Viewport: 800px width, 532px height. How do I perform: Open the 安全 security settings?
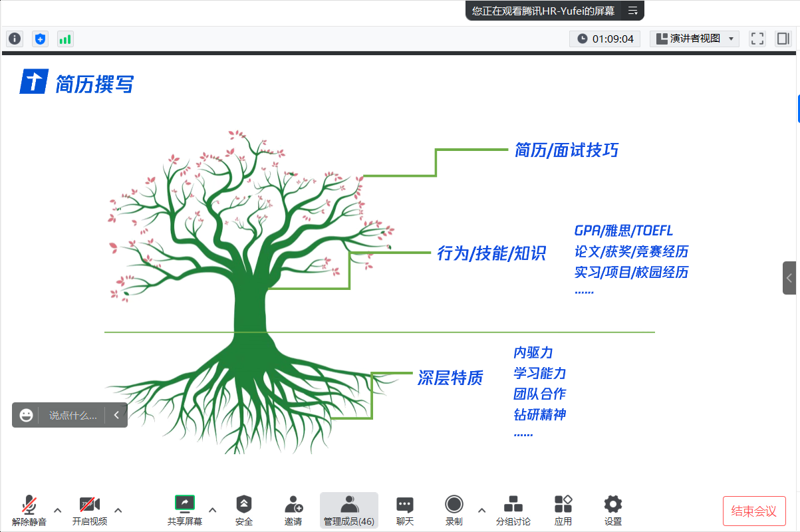244,510
